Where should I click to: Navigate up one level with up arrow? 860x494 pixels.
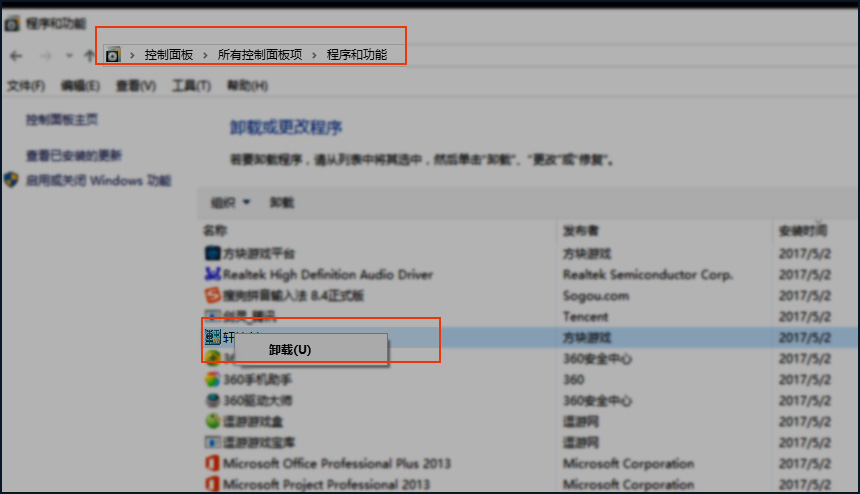88,55
